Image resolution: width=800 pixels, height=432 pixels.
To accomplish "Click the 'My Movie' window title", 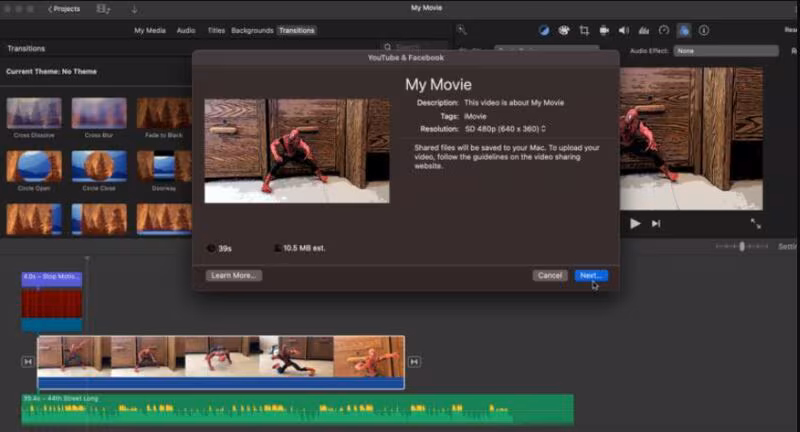I will point(427,8).
